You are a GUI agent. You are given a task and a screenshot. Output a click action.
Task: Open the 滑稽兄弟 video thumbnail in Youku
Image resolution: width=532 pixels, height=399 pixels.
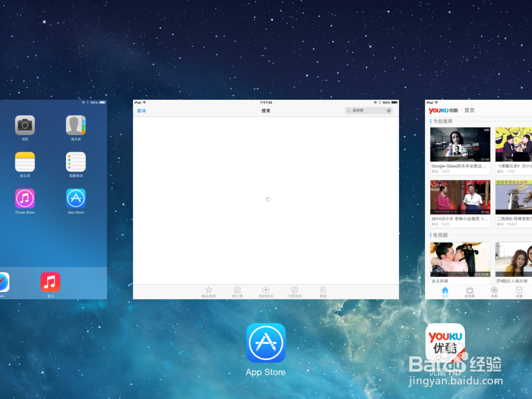pos(514,145)
